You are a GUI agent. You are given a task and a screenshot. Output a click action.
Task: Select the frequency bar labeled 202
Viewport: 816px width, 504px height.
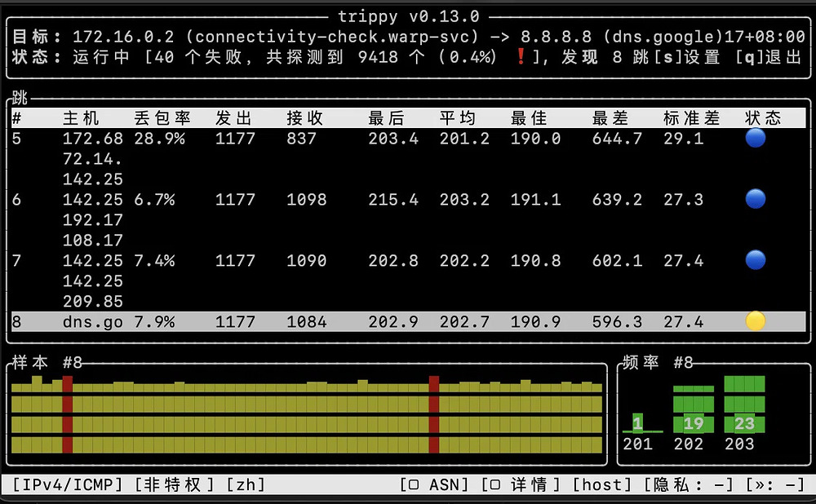pos(693,409)
